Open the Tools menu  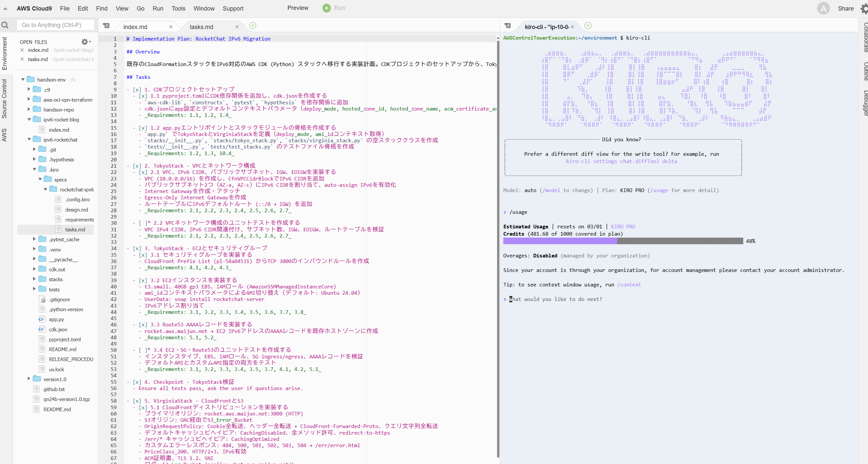pyautogui.click(x=178, y=9)
